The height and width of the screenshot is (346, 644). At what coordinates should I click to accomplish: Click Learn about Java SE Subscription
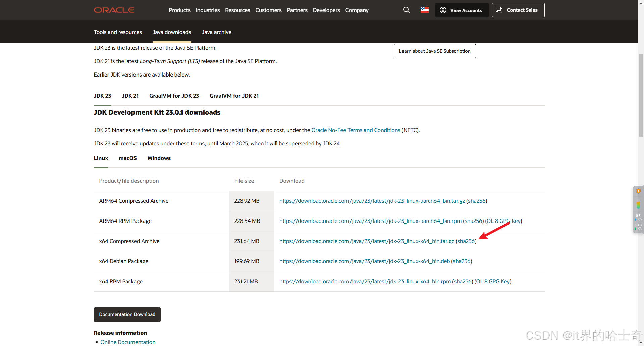(x=435, y=51)
